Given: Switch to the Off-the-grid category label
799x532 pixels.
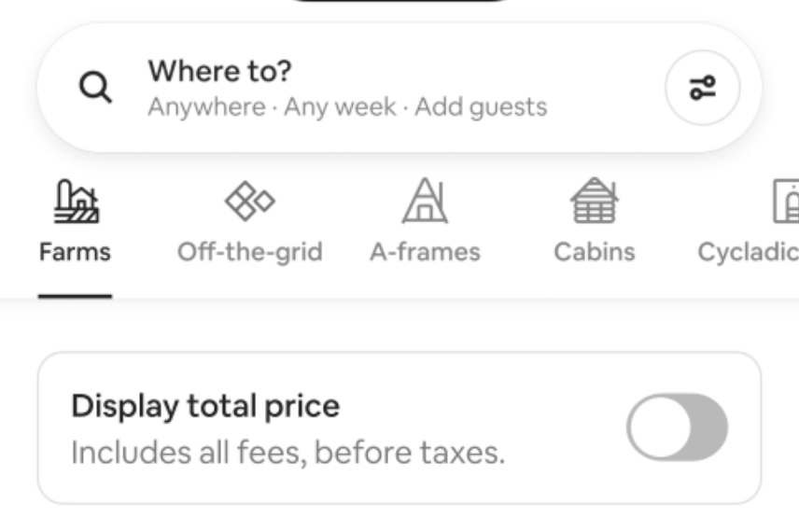Looking at the screenshot, I should tap(249, 252).
